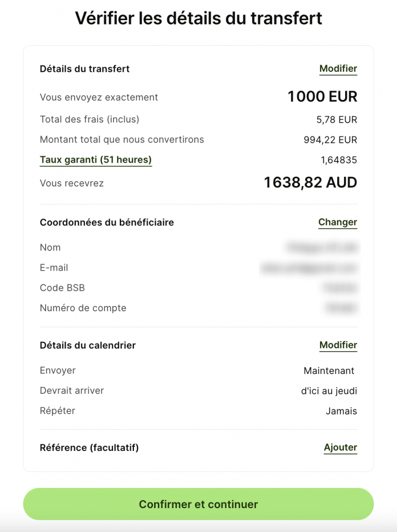397x532 pixels.
Task: Click the Confirmer et continuer button
Action: (198, 504)
